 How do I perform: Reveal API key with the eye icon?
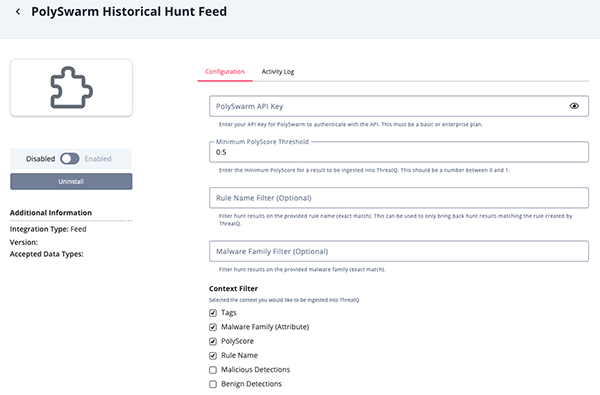click(574, 106)
